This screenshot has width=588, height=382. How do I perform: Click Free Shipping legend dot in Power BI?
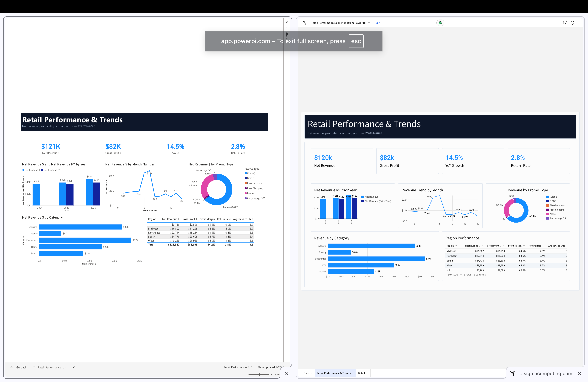click(x=246, y=188)
